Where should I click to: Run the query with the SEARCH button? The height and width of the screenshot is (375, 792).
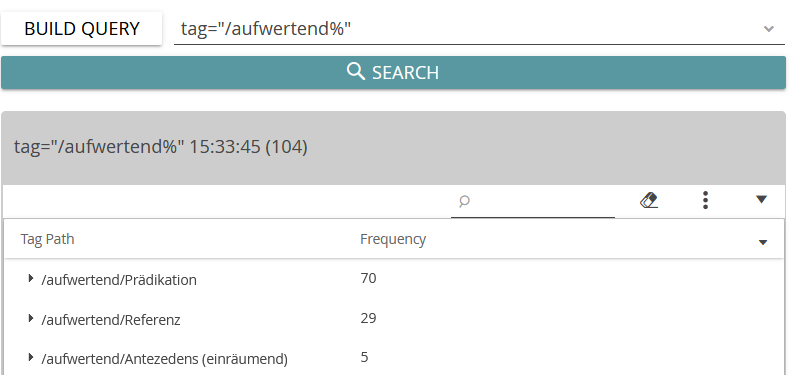tap(393, 72)
